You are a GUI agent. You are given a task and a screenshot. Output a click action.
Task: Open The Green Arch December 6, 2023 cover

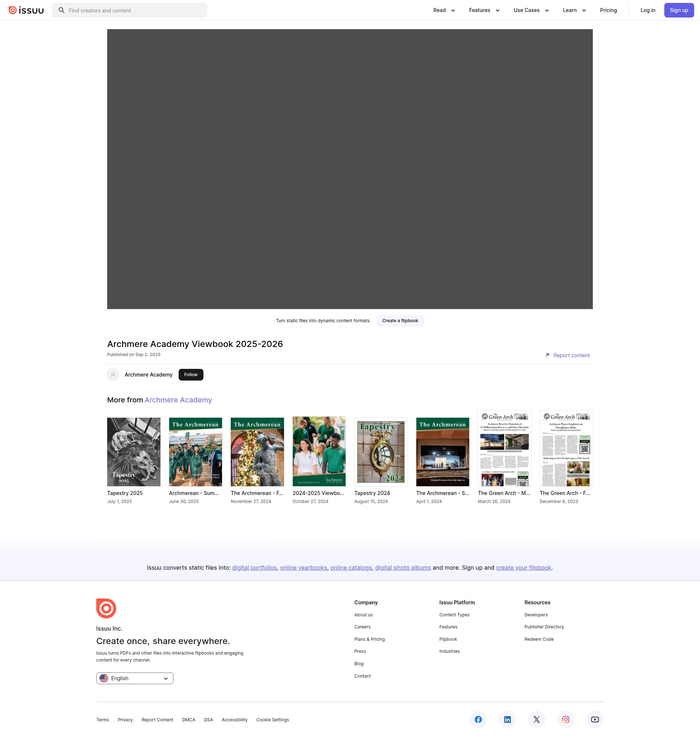coord(566,448)
